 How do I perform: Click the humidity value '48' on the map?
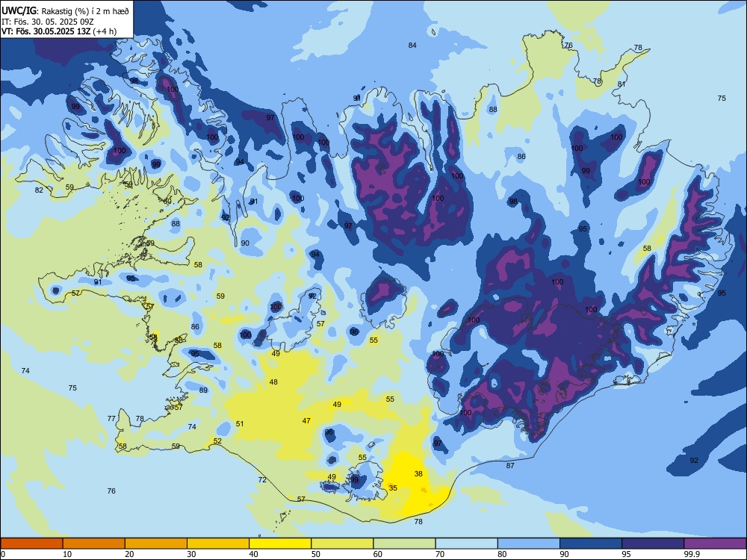273,382
